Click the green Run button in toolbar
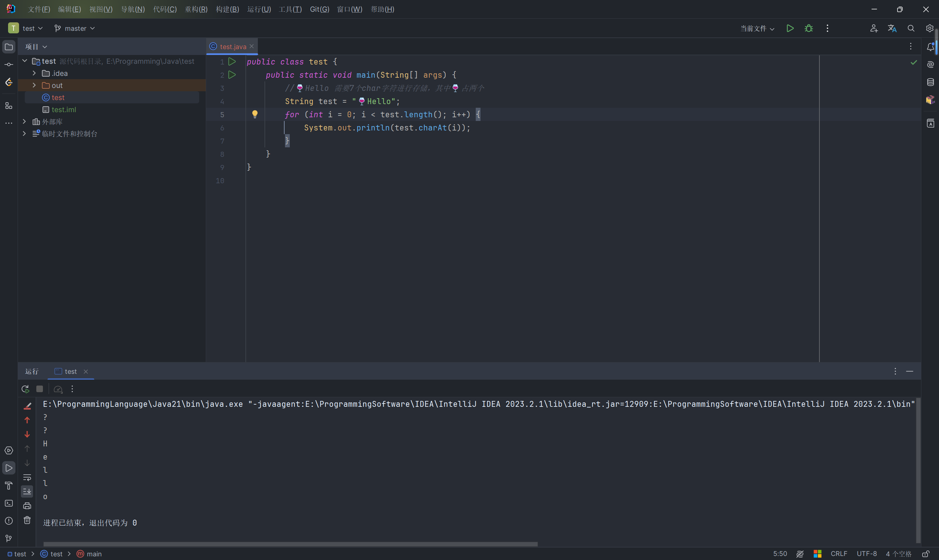The image size is (939, 560). 790,28
